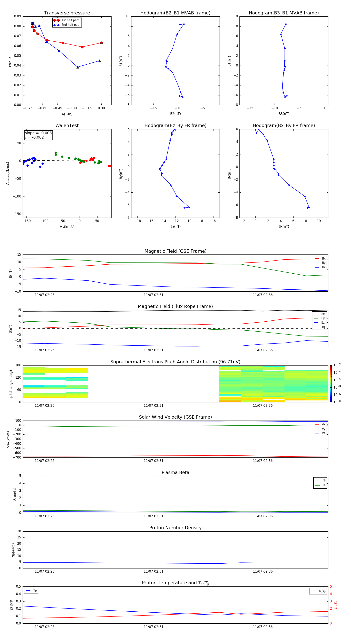
Task: Click the lowest blue triangle in pressure plot
Action: point(78,67)
